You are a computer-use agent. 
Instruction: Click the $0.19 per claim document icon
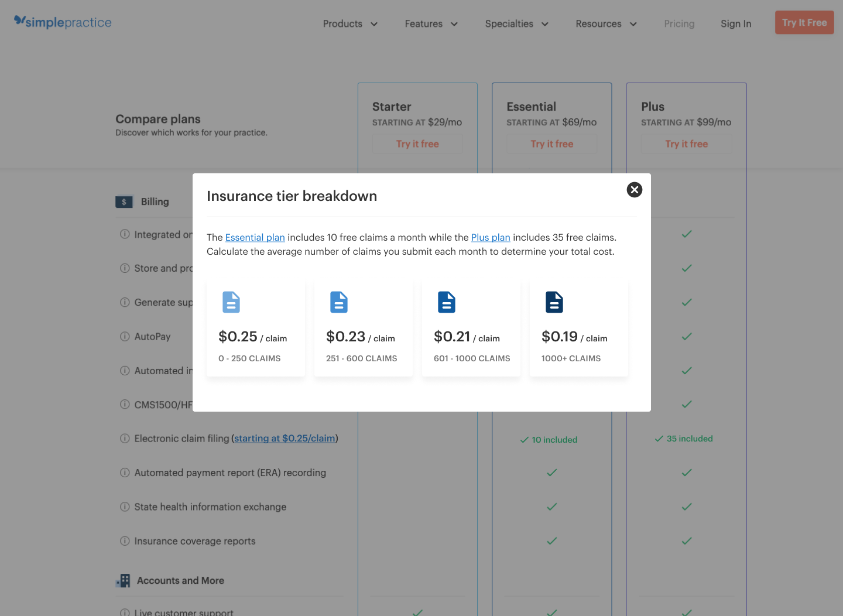click(x=554, y=302)
